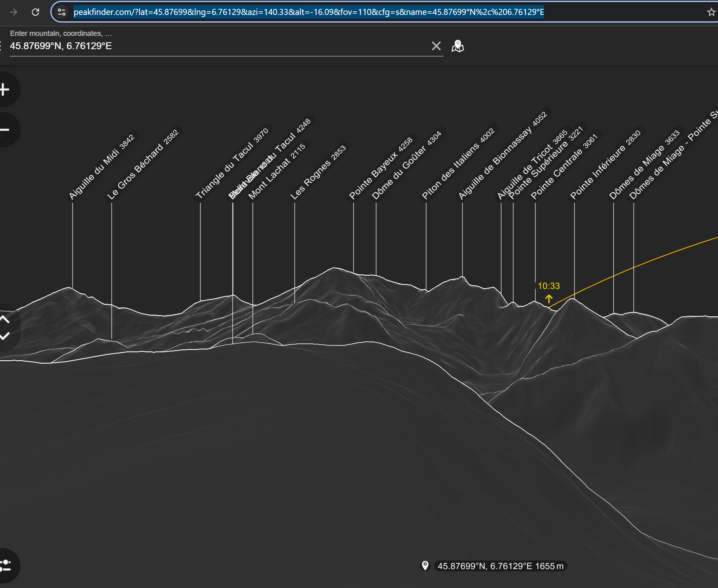The image size is (718, 588).
Task: Open the settings sliders button
Action: (6, 565)
